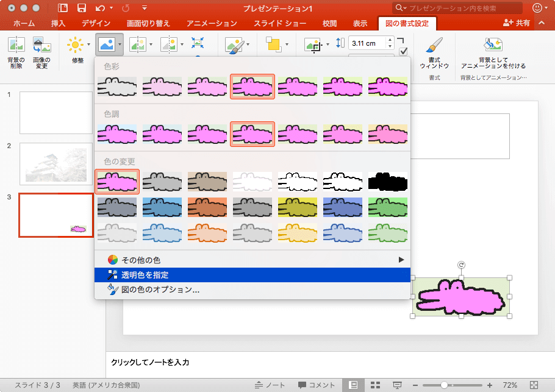Switch to slide sorter grid view
This screenshot has height=392, width=555.
coord(375,385)
